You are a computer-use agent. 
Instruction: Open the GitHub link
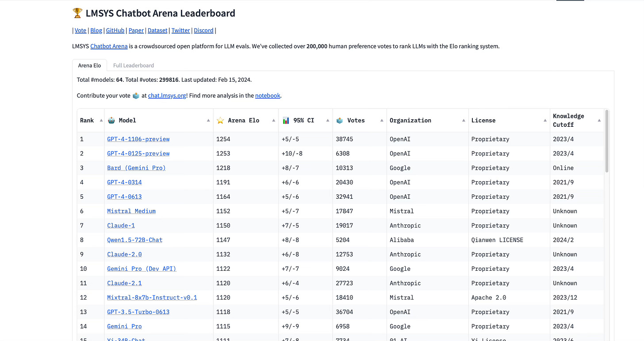115,30
